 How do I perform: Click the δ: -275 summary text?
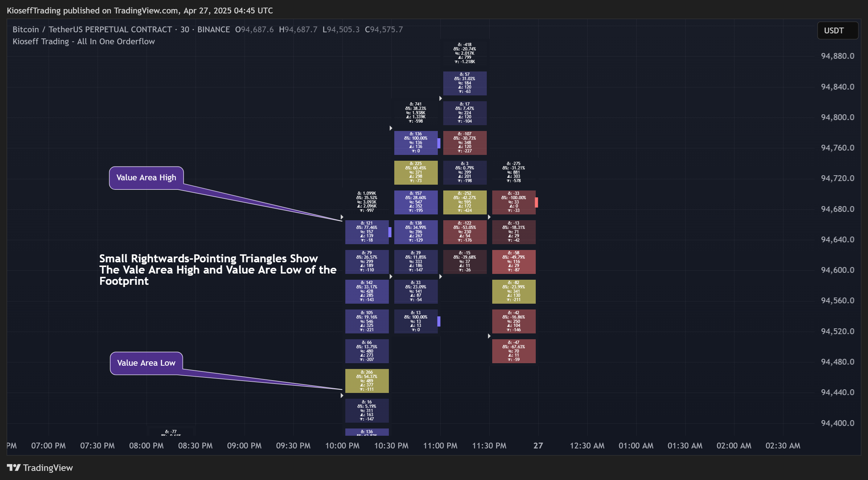point(514,172)
